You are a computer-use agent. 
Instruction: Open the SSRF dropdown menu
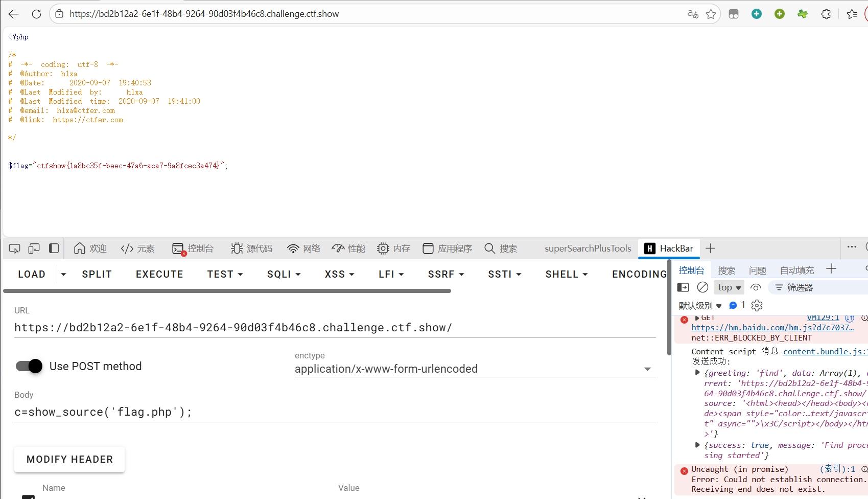[x=446, y=275]
